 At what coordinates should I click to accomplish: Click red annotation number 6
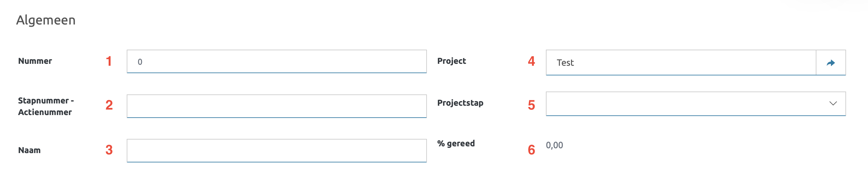[531, 150]
